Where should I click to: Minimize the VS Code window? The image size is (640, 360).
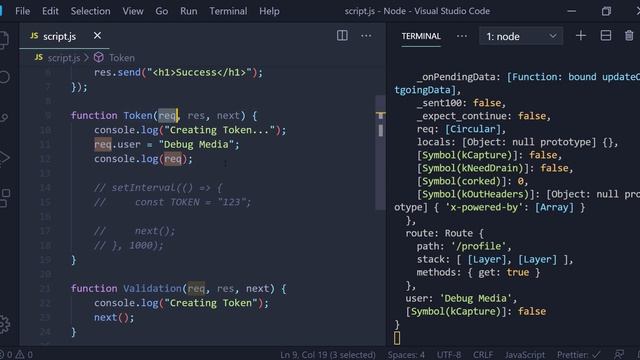pos(571,11)
